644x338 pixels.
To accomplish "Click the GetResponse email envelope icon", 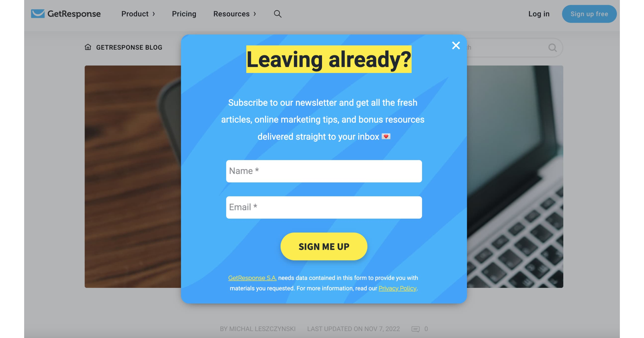I will 38,13.
